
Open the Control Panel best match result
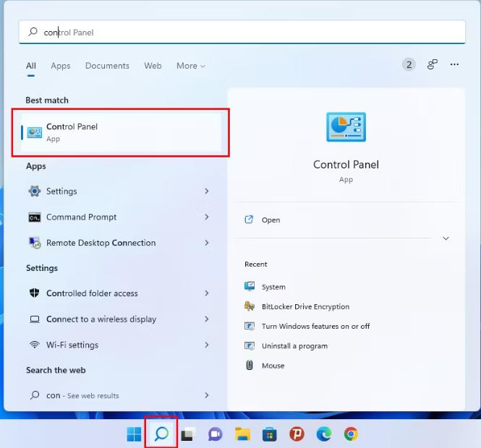[x=122, y=132]
